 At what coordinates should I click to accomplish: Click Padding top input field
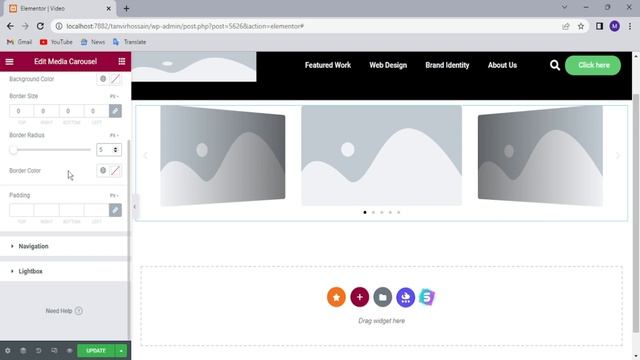pos(22,210)
